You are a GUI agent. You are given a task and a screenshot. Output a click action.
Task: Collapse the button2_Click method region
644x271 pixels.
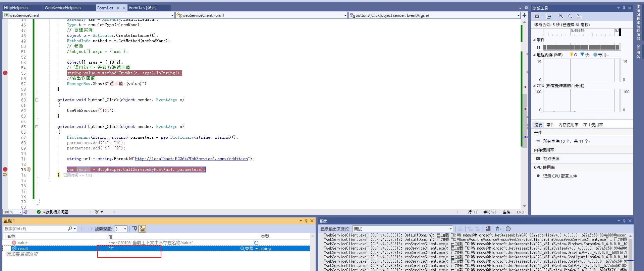point(37,100)
